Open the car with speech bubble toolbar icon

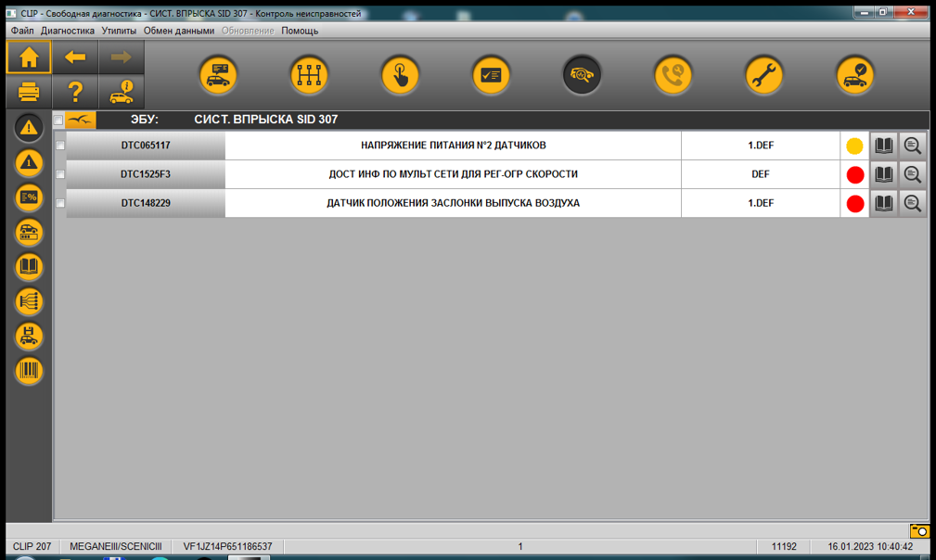pos(218,75)
